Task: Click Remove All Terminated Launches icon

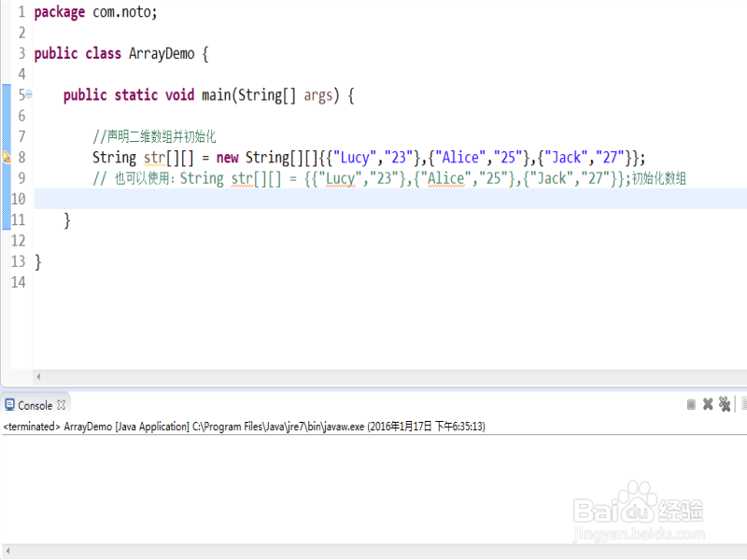Action: click(725, 404)
